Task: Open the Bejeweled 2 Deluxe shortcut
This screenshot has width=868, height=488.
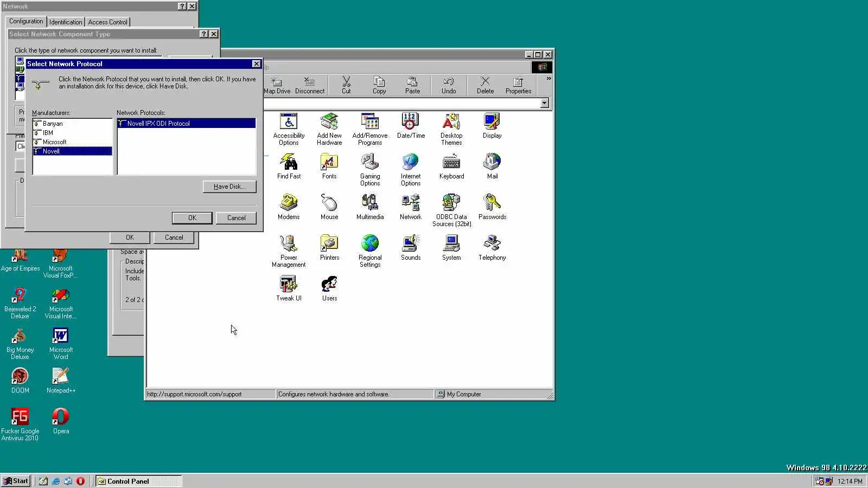Action: click(20, 303)
